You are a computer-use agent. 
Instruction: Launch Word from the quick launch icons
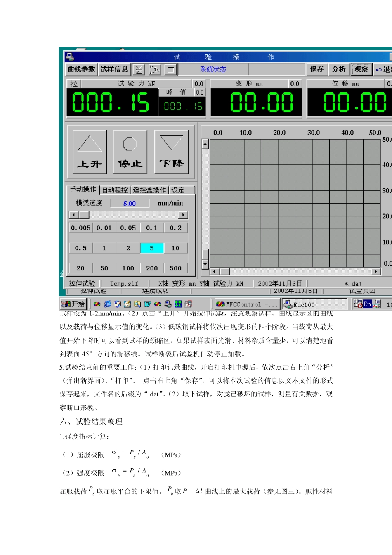tap(147, 304)
